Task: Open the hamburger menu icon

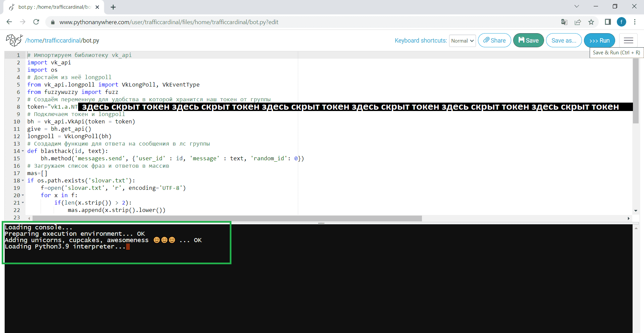Action: [x=628, y=41]
